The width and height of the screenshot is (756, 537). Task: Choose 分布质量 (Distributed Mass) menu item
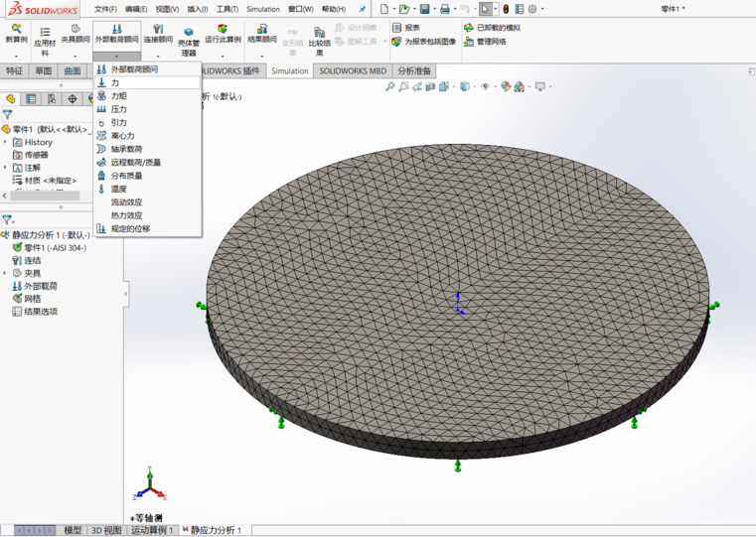pos(148,176)
